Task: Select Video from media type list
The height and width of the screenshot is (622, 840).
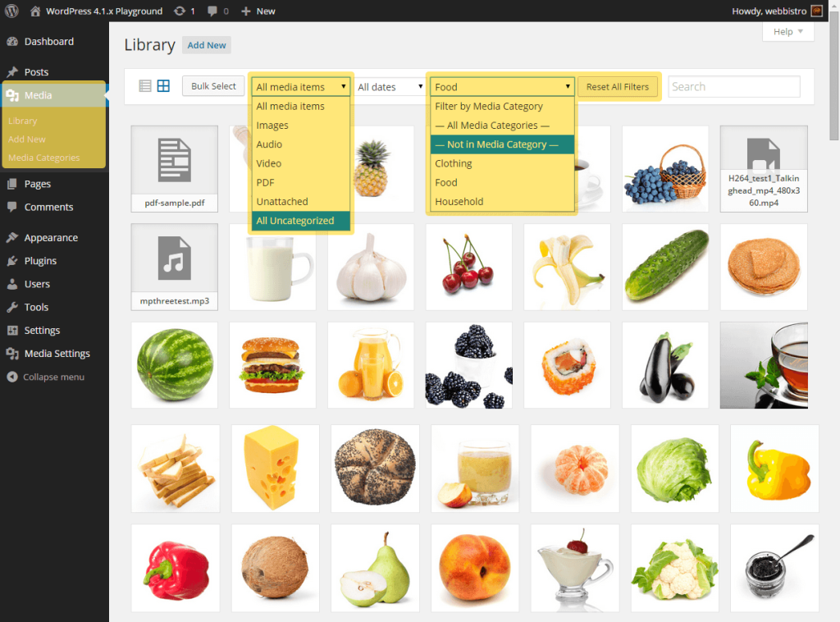Action: [x=269, y=163]
